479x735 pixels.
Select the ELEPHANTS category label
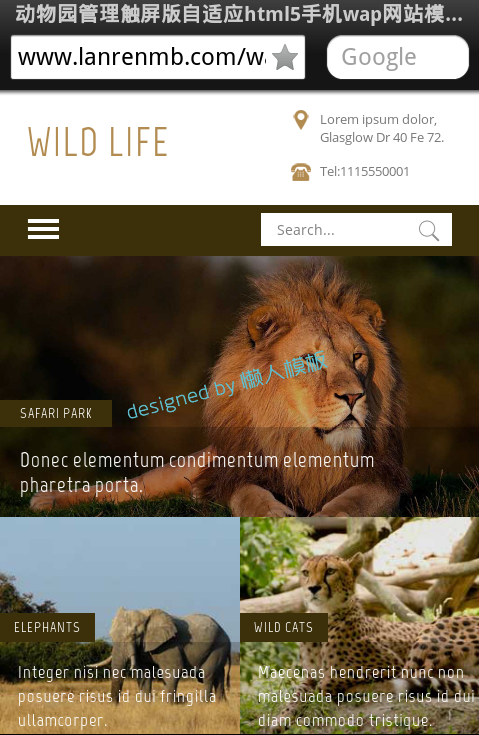(x=47, y=627)
